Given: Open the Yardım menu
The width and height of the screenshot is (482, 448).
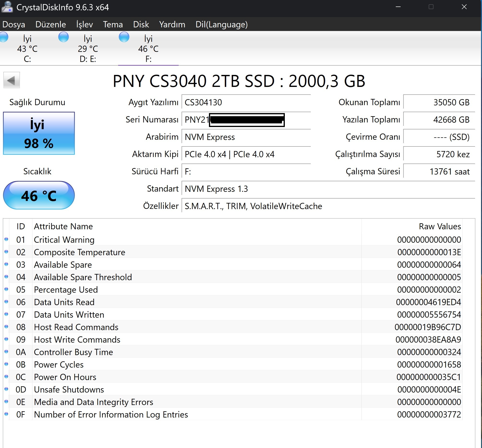Looking at the screenshot, I should [172, 24].
